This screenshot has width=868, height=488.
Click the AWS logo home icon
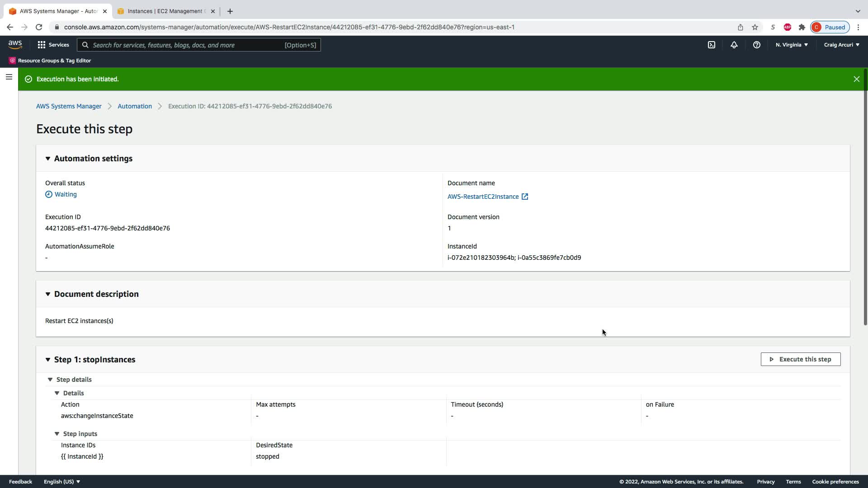pos(15,44)
